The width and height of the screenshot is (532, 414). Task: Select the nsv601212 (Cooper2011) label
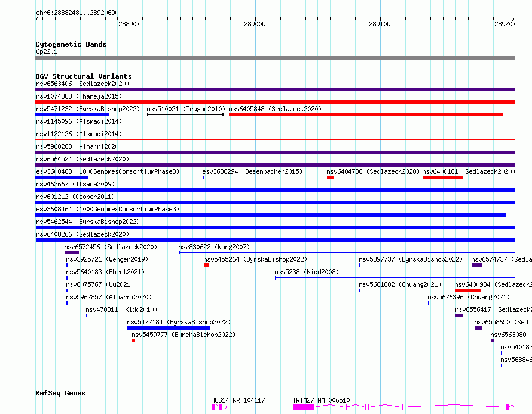click(75, 197)
